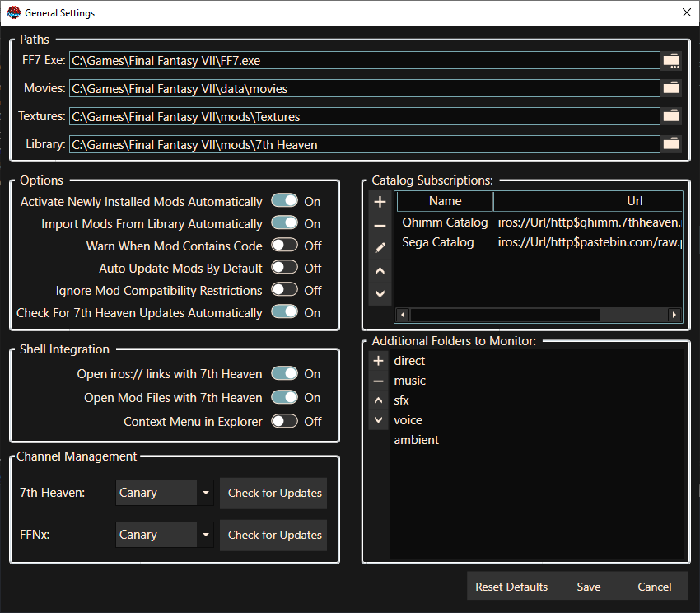
Task: Sort catalogs by Name column header
Action: click(x=445, y=201)
